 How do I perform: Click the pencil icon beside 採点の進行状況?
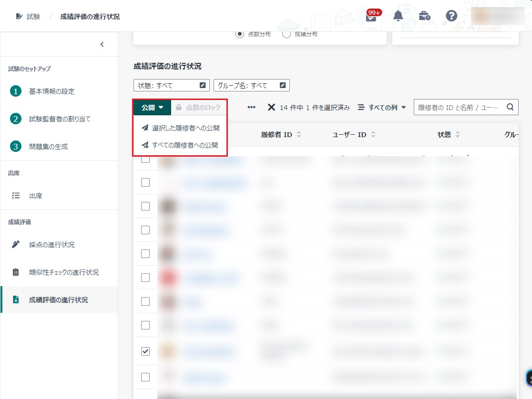click(x=16, y=244)
